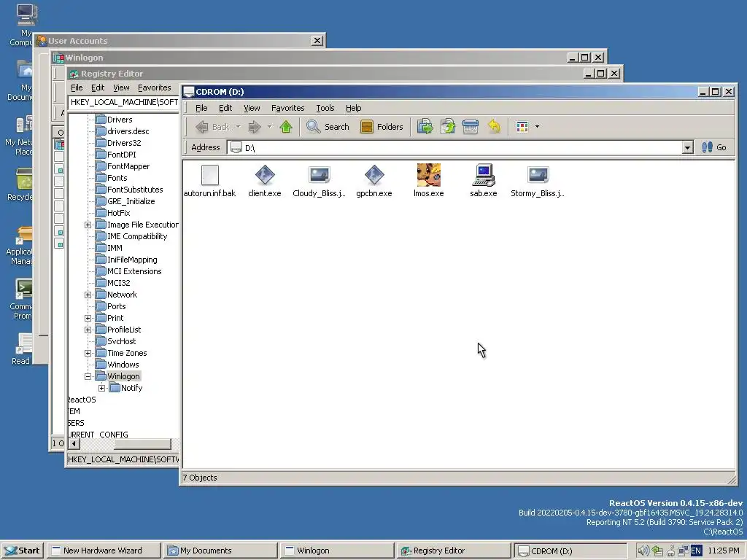Select the sab.exe file
Viewport: 747px width, 560px height.
[484, 181]
